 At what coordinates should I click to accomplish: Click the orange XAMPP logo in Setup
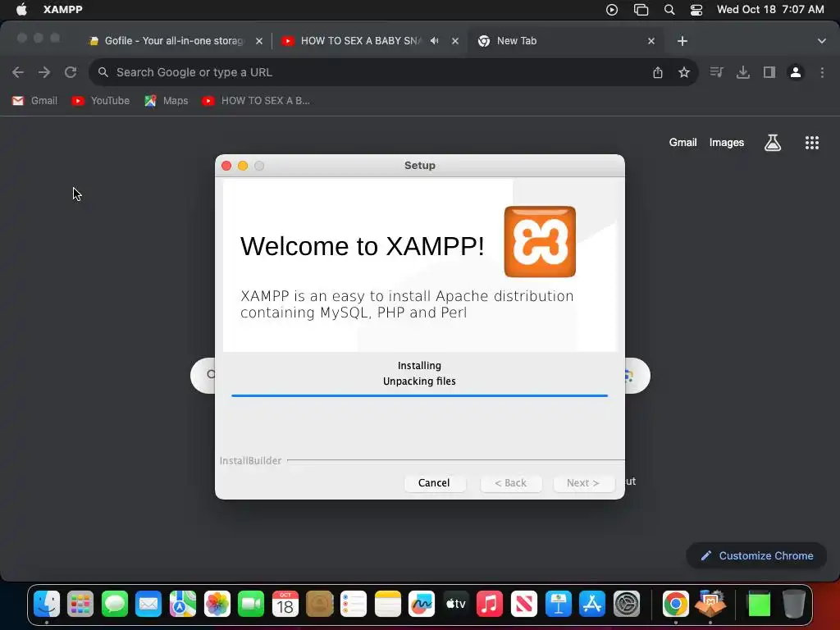540,242
